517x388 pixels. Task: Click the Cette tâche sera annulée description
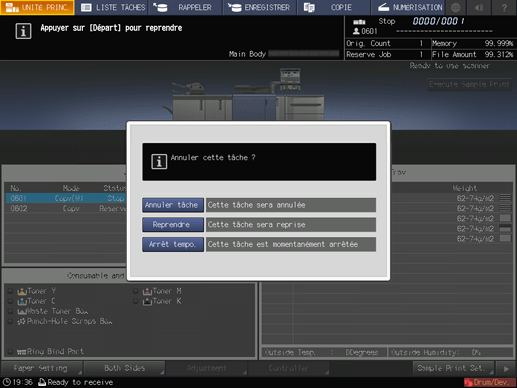point(291,205)
